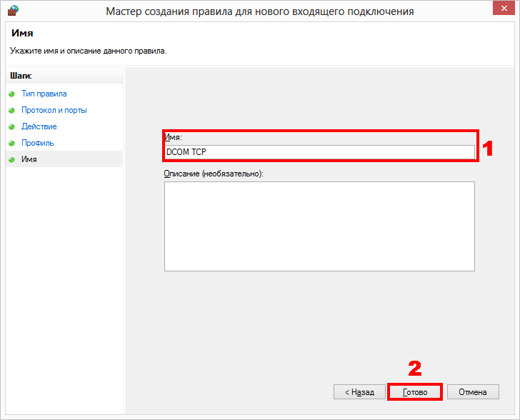
Task: Click the 'Шаги:' header
Action: [x=21, y=76]
